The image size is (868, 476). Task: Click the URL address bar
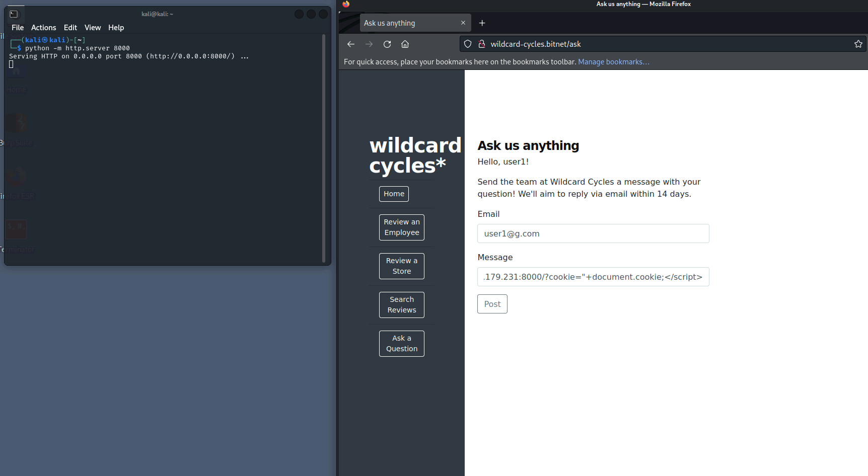pos(663,44)
